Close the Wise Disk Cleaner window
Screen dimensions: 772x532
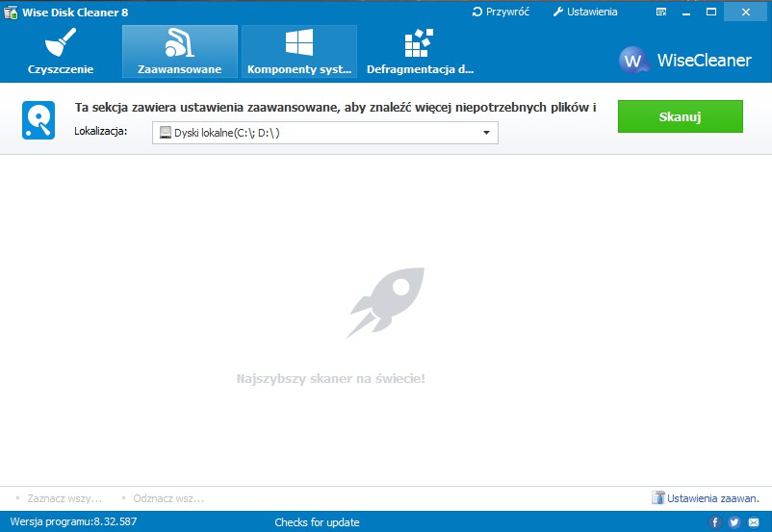tap(746, 12)
